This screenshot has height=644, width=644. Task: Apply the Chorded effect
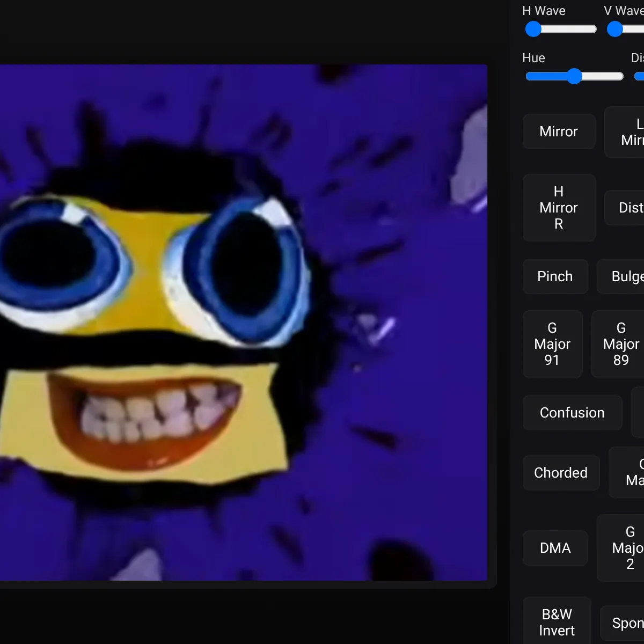coord(561,473)
